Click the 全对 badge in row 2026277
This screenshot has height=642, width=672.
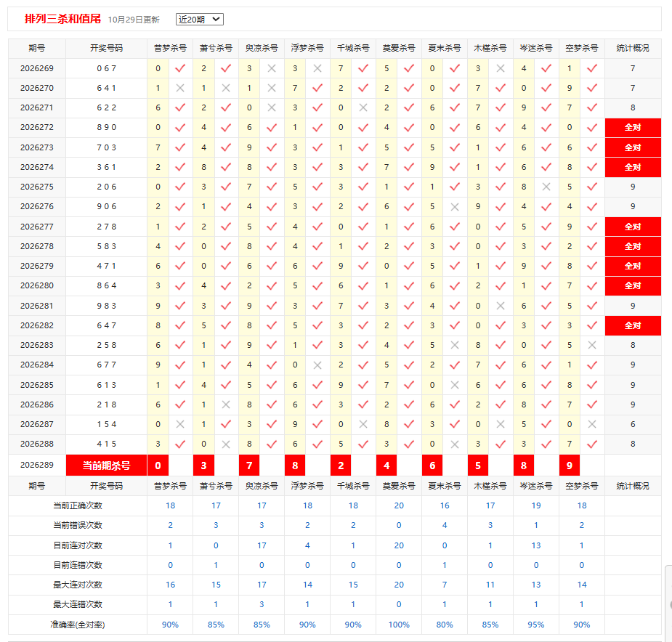coord(633,227)
